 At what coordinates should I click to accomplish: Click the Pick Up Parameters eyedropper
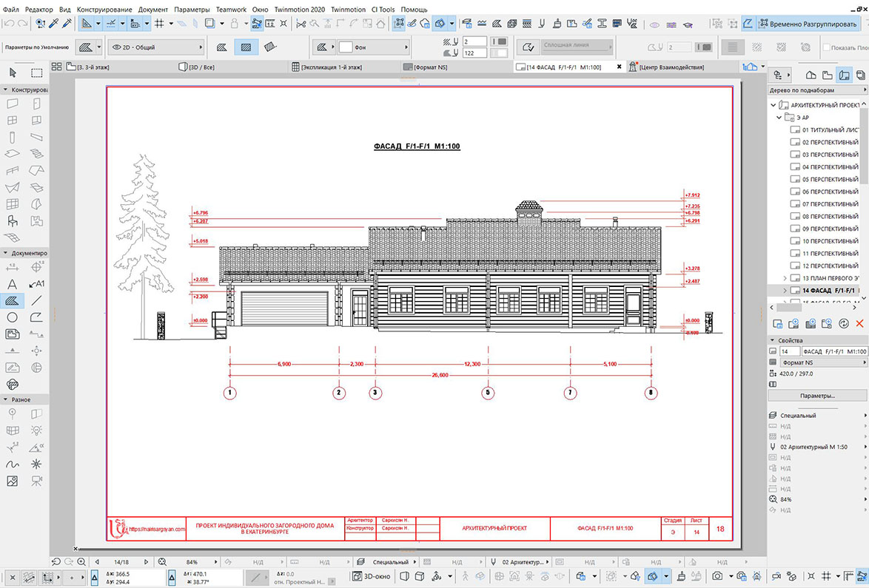pos(54,23)
